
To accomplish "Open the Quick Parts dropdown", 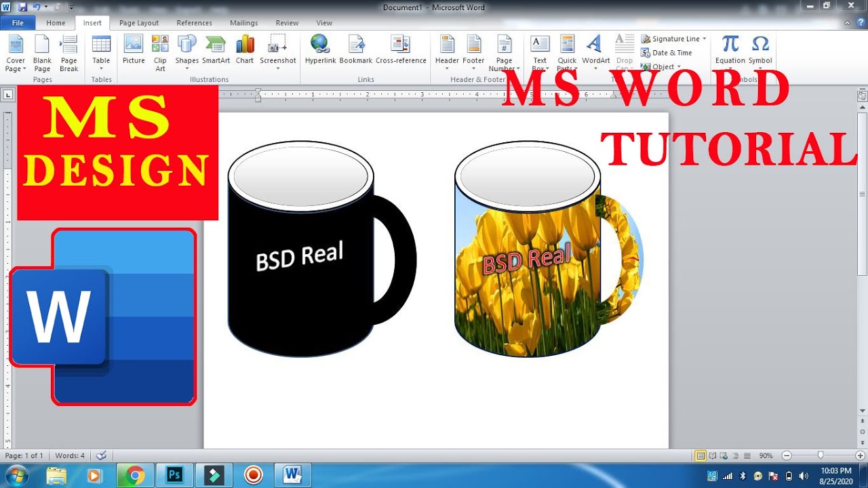I will point(567,54).
